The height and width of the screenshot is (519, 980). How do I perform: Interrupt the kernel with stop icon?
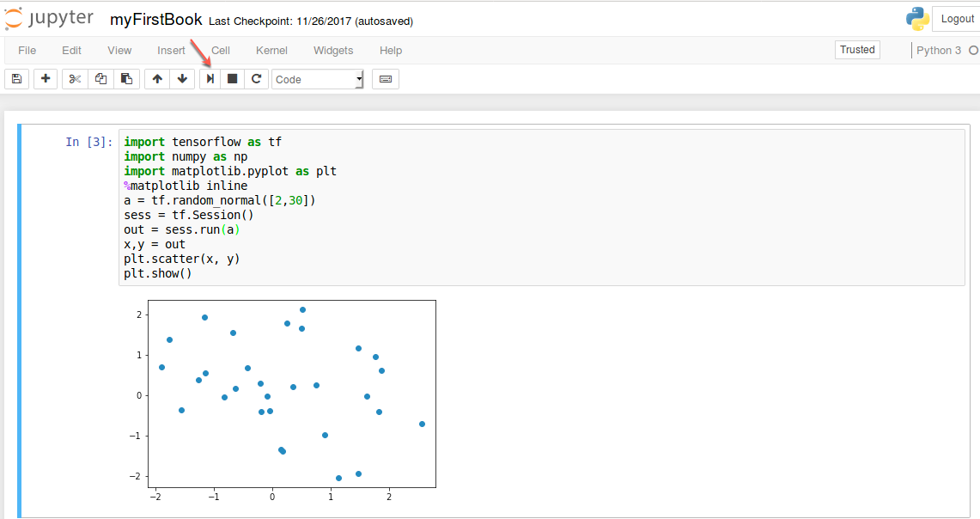(x=232, y=78)
